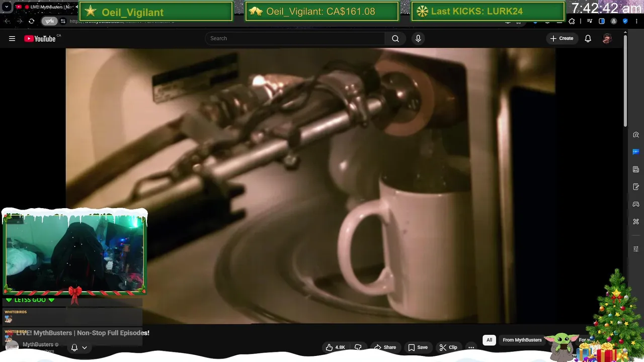Click the LETSS GOO overlay text
Image resolution: width=644 pixels, height=362 pixels.
pos(30,300)
